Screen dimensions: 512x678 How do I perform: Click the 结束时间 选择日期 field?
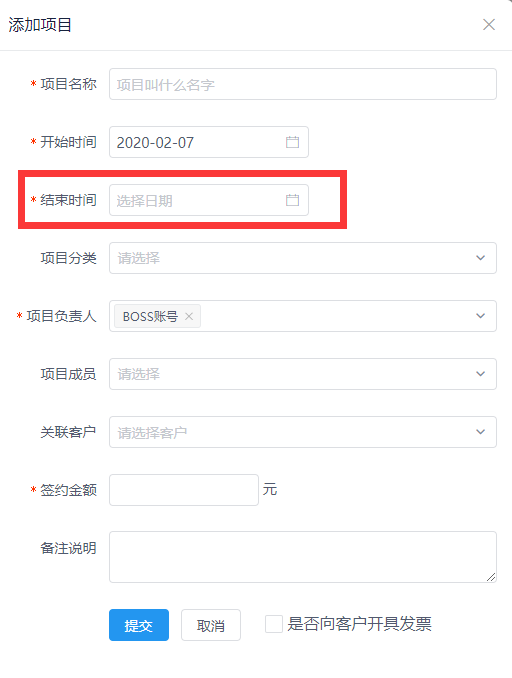click(209, 200)
